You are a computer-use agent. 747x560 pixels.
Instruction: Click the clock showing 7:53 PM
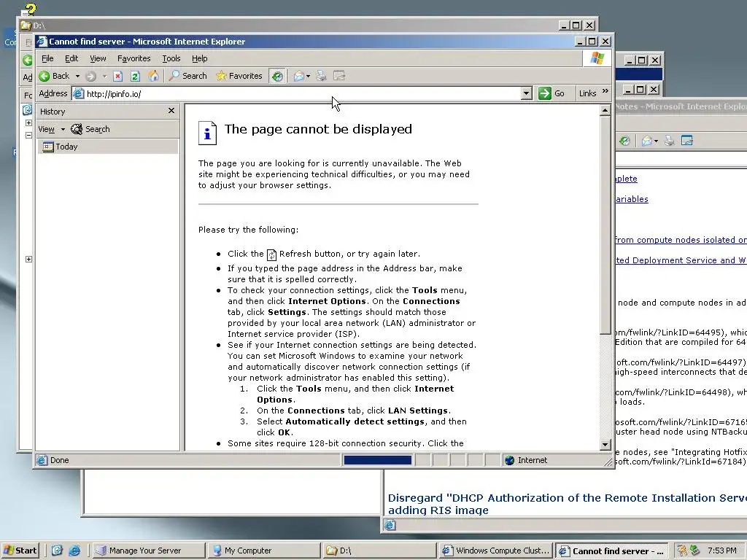(721, 551)
